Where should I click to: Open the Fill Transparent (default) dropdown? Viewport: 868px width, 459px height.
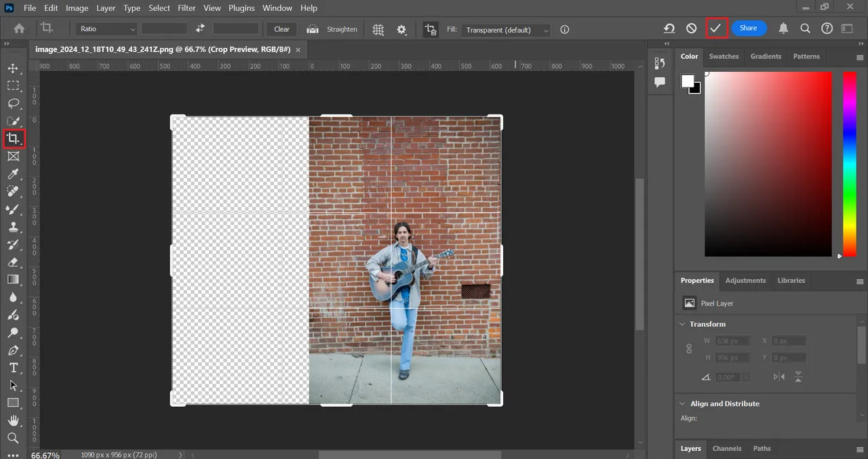pyautogui.click(x=506, y=30)
